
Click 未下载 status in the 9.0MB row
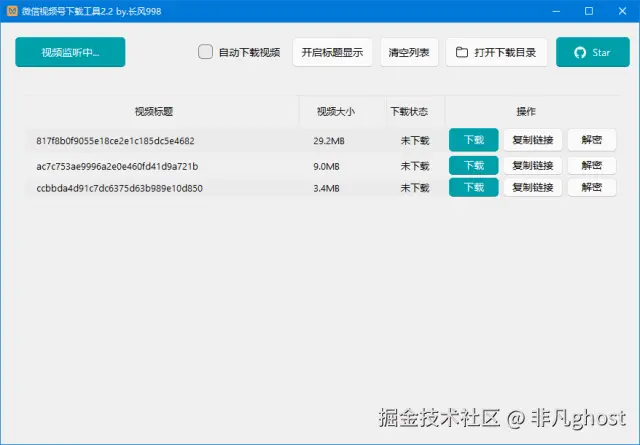coord(415,166)
